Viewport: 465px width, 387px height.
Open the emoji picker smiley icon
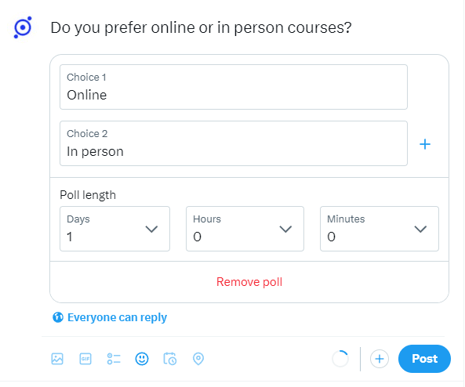[142, 359]
